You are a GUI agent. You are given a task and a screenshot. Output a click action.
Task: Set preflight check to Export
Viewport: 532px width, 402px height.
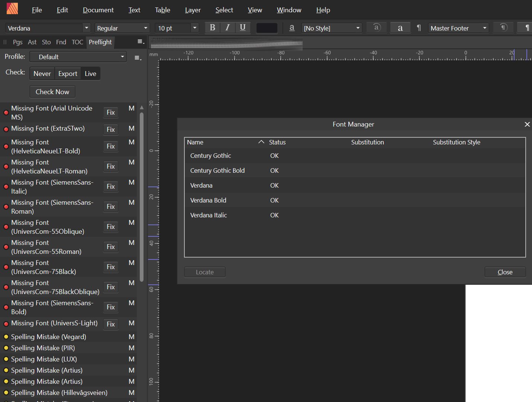[68, 73]
